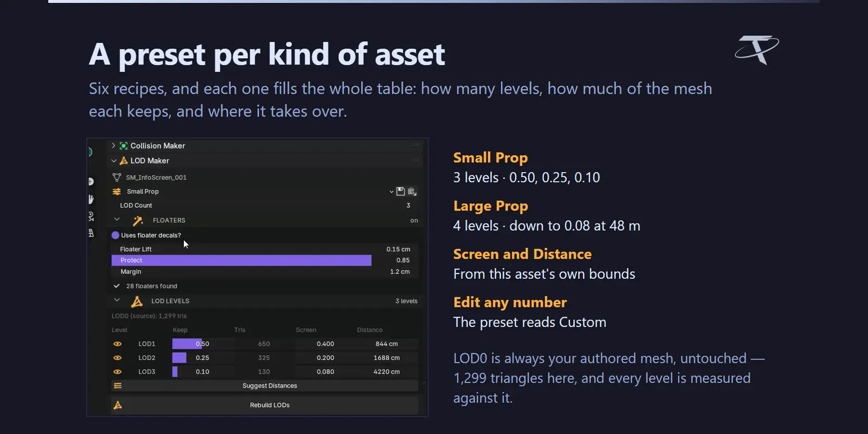Toggle visibility of the LOD3 level
The width and height of the screenshot is (868, 434).
click(117, 372)
